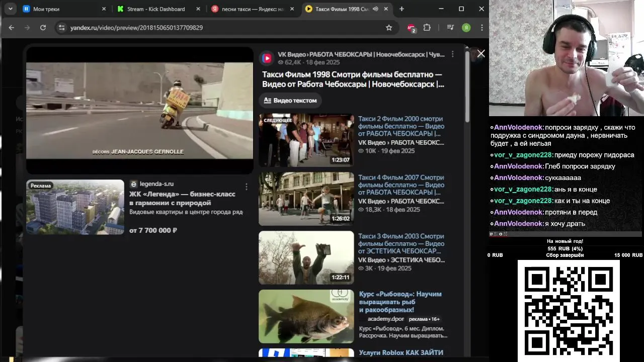Image resolution: width=644 pixels, height=362 pixels.
Task: Select the Такси Фильм 1998 tab
Action: [347, 9]
